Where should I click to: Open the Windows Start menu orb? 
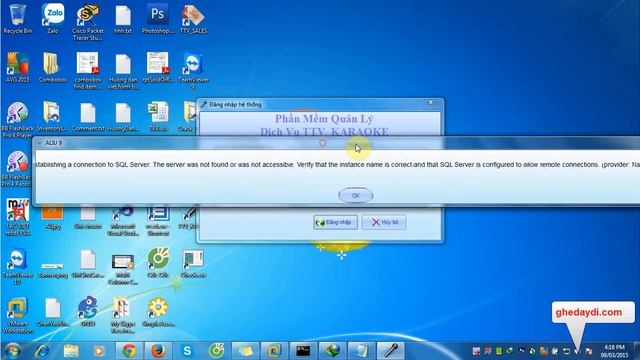(x=13, y=351)
